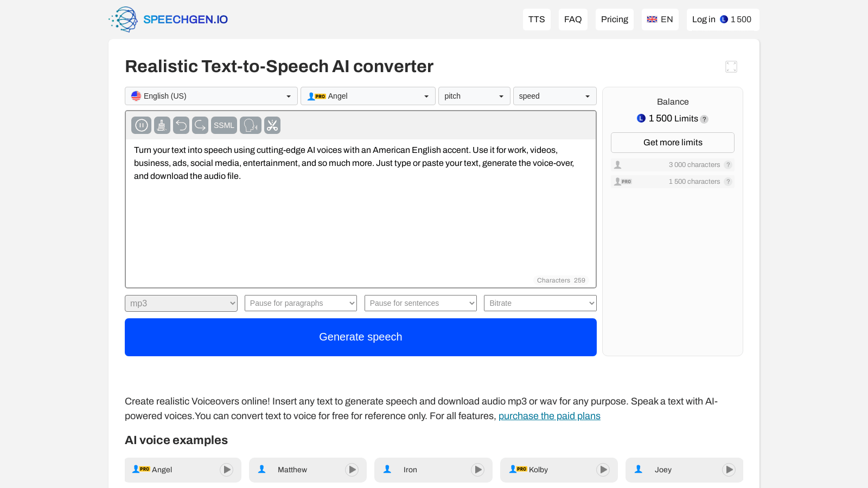Click the help icon beside 1 500 Limits

coord(704,119)
